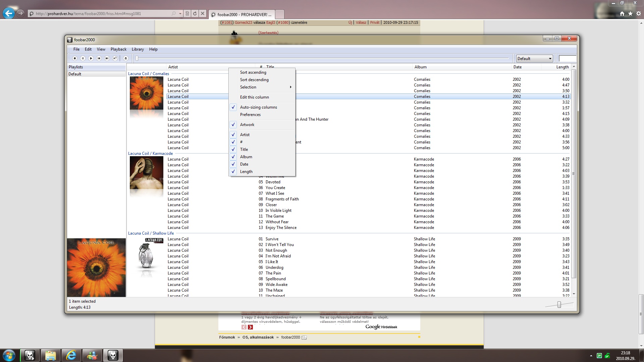This screenshot has height=362, width=644.
Task: Open the Help menu
Action: pyautogui.click(x=153, y=49)
